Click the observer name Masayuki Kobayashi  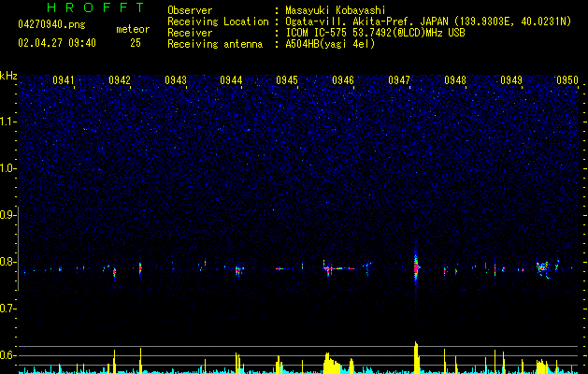[x=336, y=10]
